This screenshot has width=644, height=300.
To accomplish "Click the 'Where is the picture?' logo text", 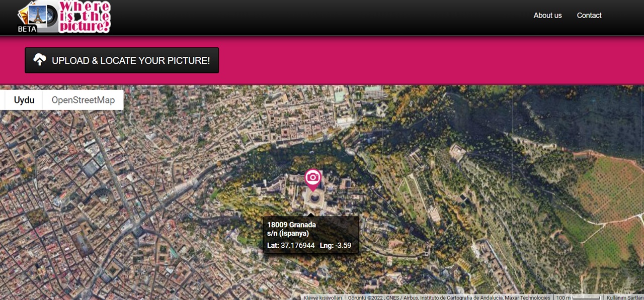I will pos(84,16).
